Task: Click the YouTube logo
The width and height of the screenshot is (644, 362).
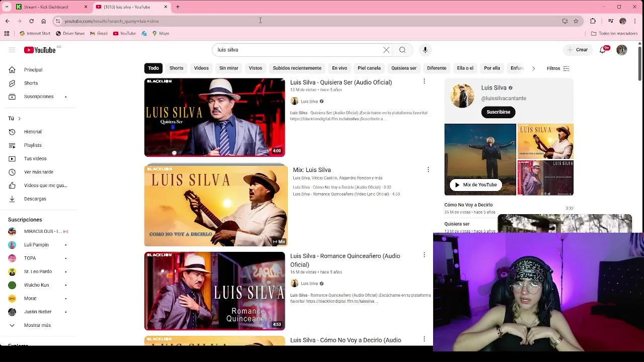Action: click(40, 50)
